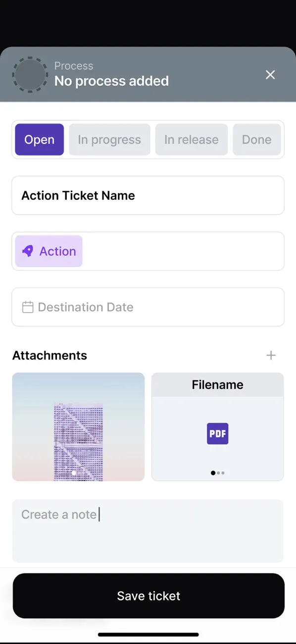Click the rocket icon on the Action tag

pos(27,251)
